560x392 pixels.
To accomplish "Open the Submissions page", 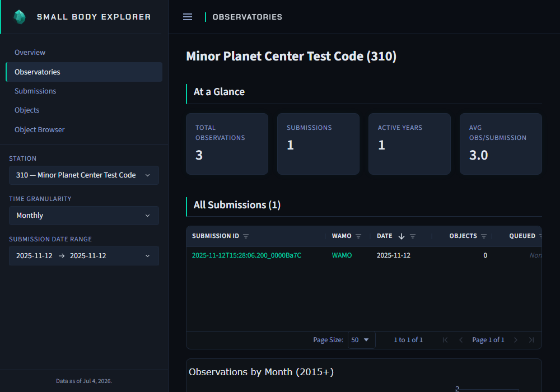I will (x=35, y=91).
